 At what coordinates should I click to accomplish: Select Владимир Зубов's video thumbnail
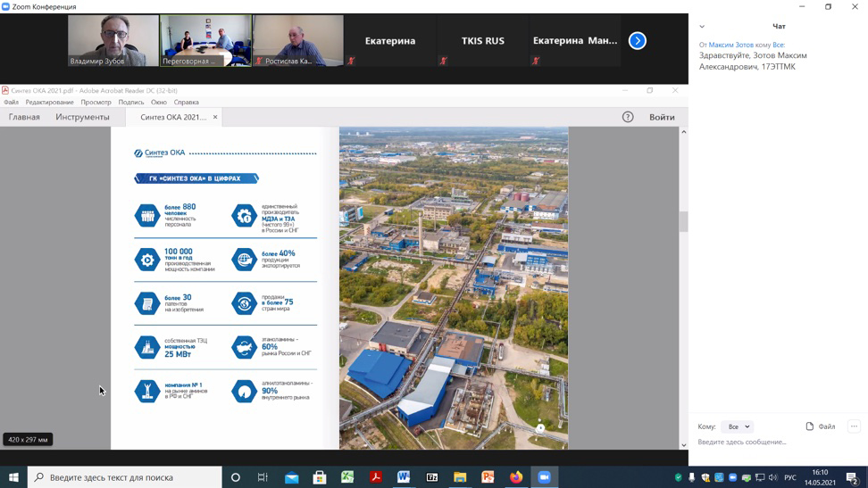tap(113, 40)
